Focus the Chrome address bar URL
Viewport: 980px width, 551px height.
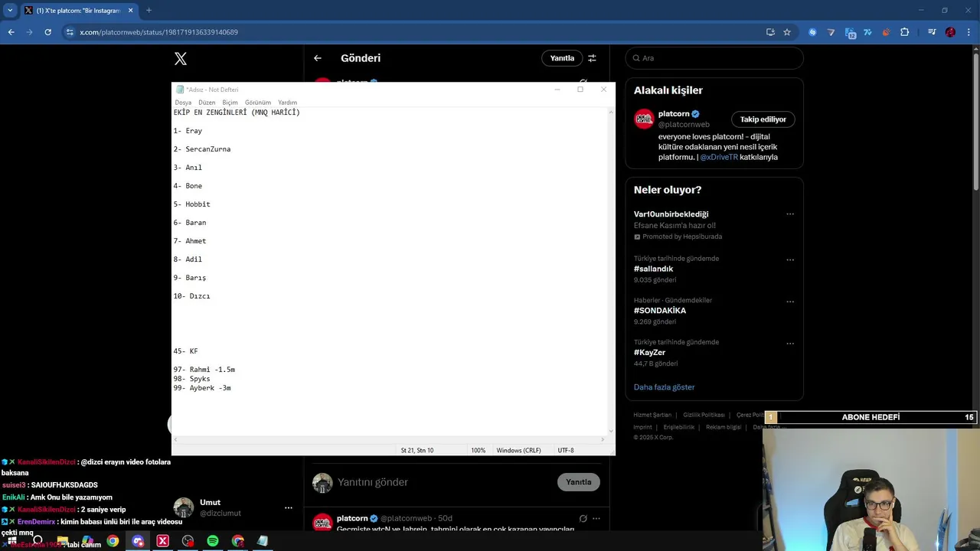click(x=158, y=32)
